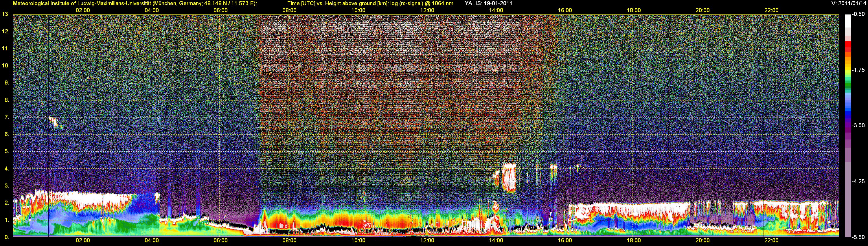Click 14:00 on the top time axis
Viewport: 868px width, 246px height.
(496, 10)
